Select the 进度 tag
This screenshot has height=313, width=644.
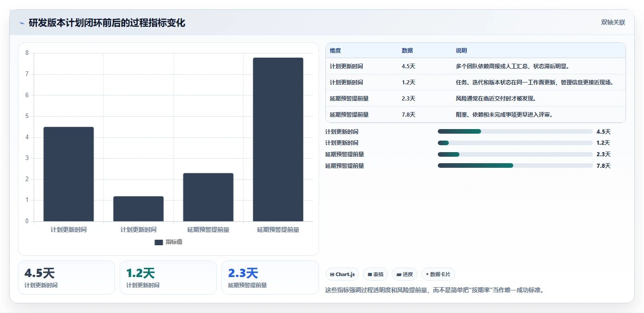tap(405, 274)
